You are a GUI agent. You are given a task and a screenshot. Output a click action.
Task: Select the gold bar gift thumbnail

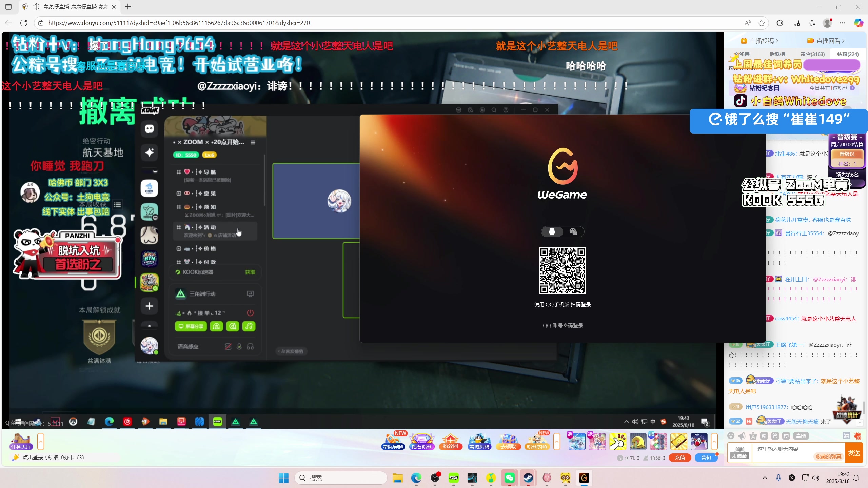(678, 442)
